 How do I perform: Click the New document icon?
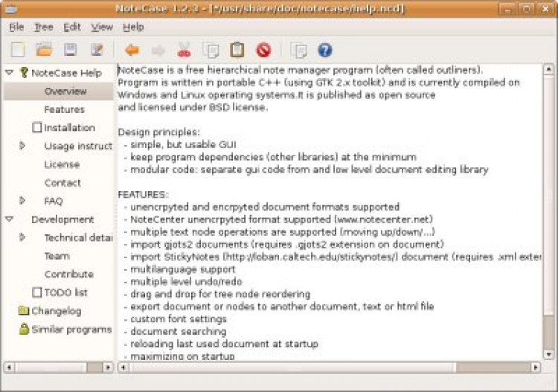tap(19, 51)
